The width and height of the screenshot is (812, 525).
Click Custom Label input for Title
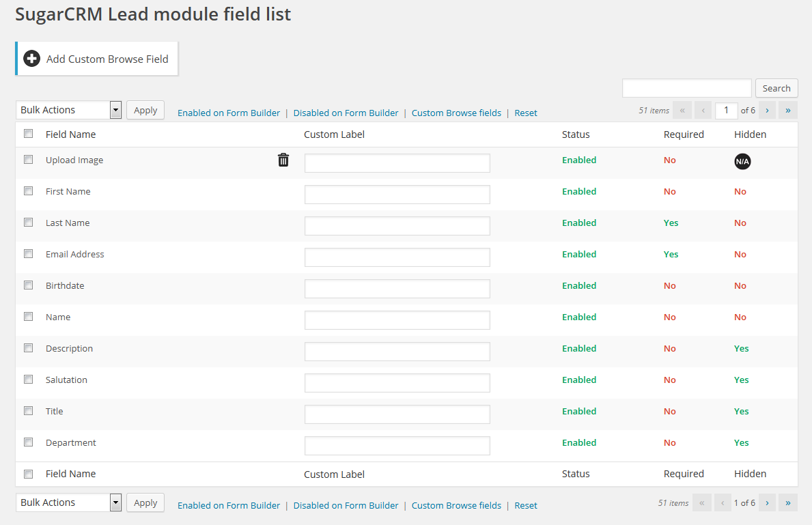(397, 414)
